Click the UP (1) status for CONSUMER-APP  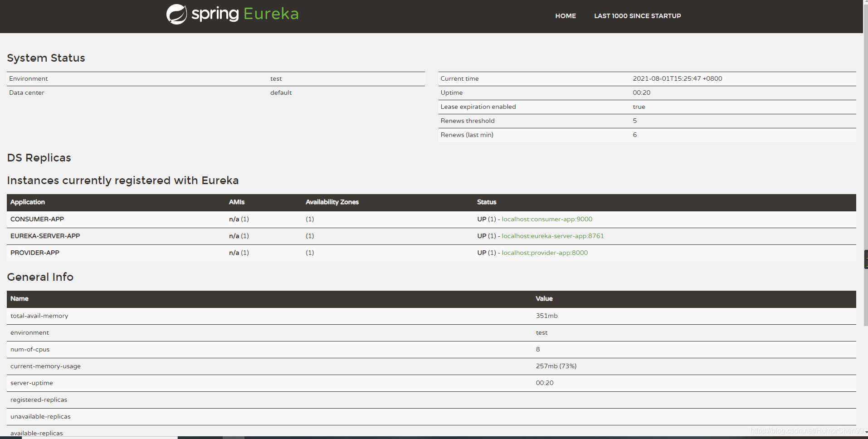(x=487, y=219)
